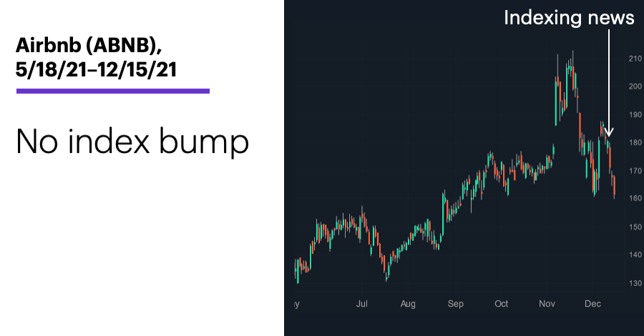The image size is (644, 336).
Task: Select the 'Nov' label on time axis
Action: point(547,304)
